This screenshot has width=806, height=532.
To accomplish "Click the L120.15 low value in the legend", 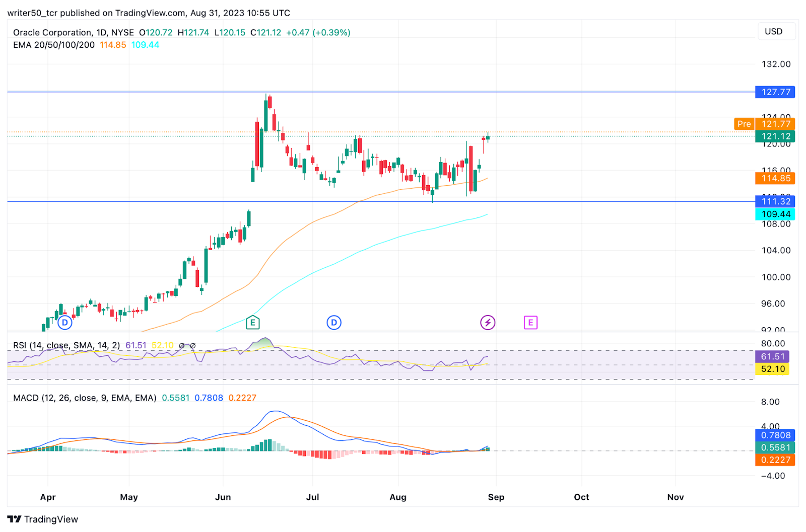I will coord(230,32).
